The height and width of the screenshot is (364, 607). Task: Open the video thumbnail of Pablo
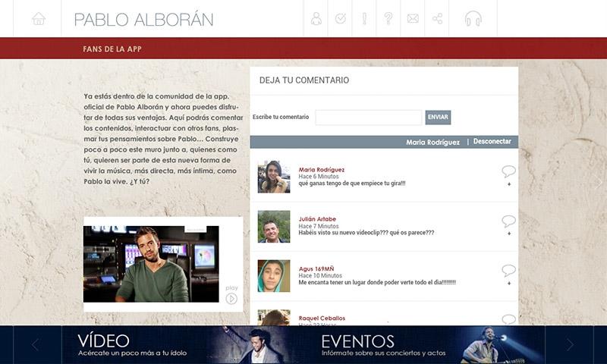151,264
